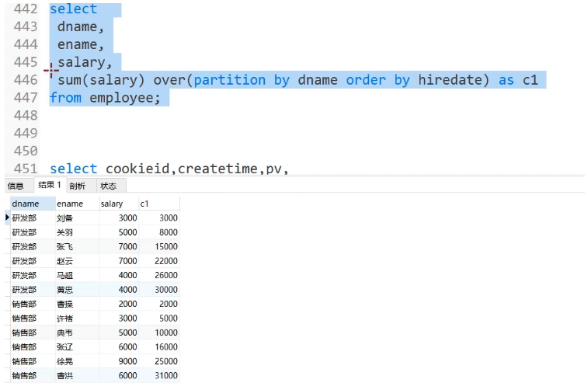Click 'cookieid,createtime,pv,' on line 451
Viewport: 588px width, 390px height.
pos(197,169)
